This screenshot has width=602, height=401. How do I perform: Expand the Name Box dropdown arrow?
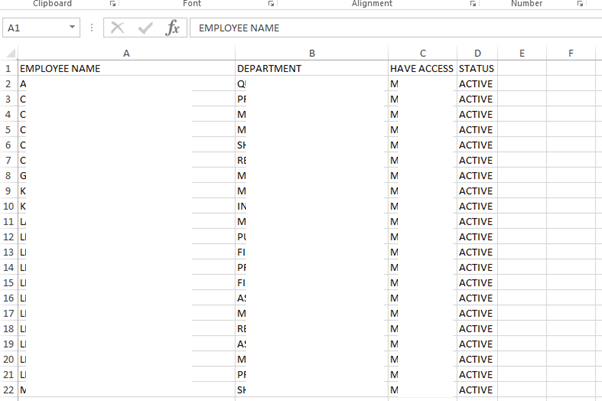(x=73, y=28)
